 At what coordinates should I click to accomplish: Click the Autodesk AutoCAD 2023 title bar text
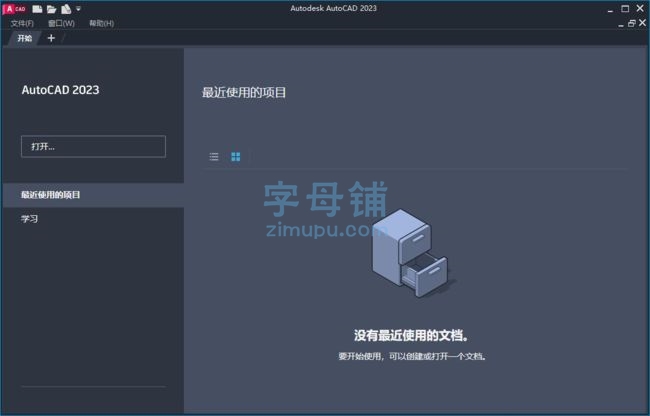point(333,8)
